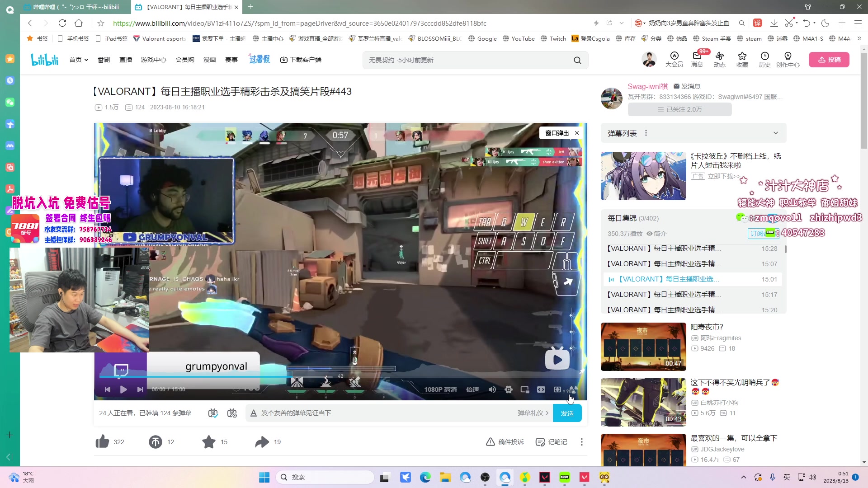Open 记笔记 notes
The image size is (868, 488).
(551, 441)
